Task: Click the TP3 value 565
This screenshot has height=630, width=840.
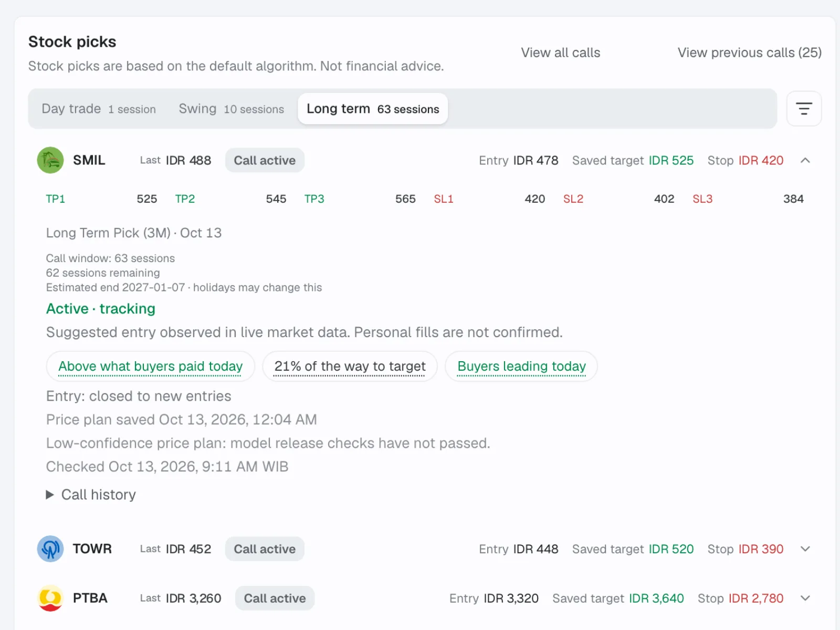Action: 405,199
